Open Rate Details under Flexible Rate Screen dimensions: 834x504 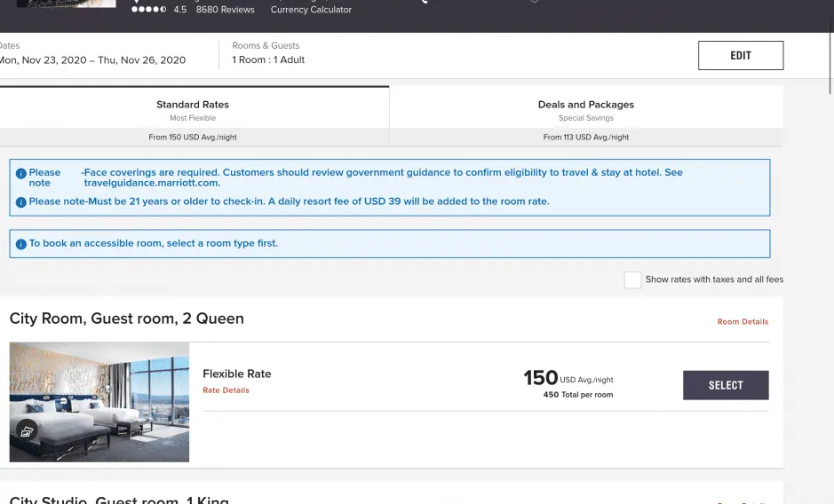[x=226, y=390]
